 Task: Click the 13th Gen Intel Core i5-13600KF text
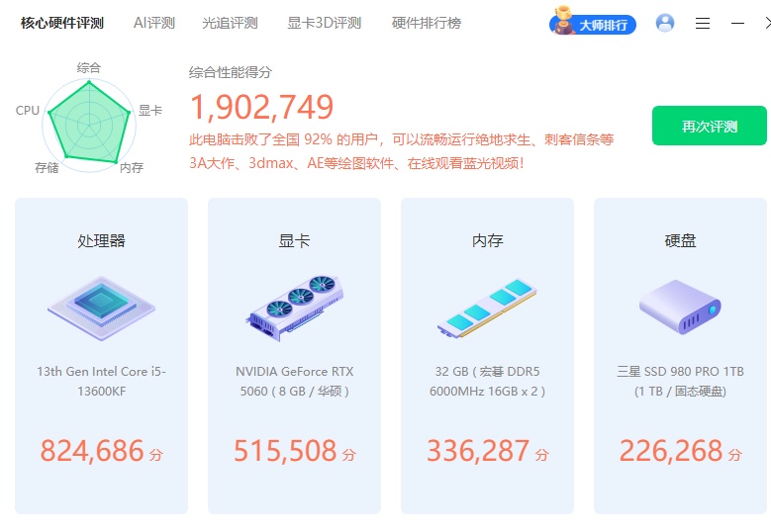pyautogui.click(x=101, y=381)
